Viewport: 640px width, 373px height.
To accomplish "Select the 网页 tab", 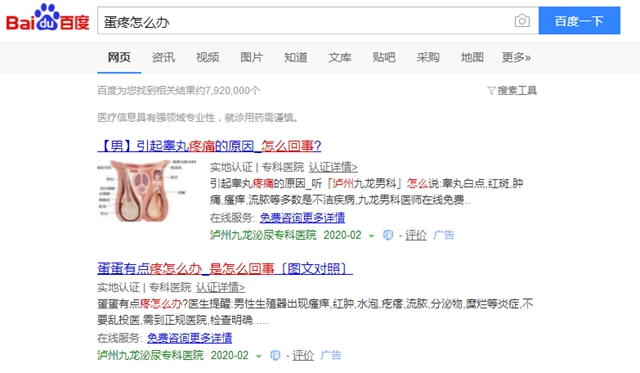I will pos(119,58).
